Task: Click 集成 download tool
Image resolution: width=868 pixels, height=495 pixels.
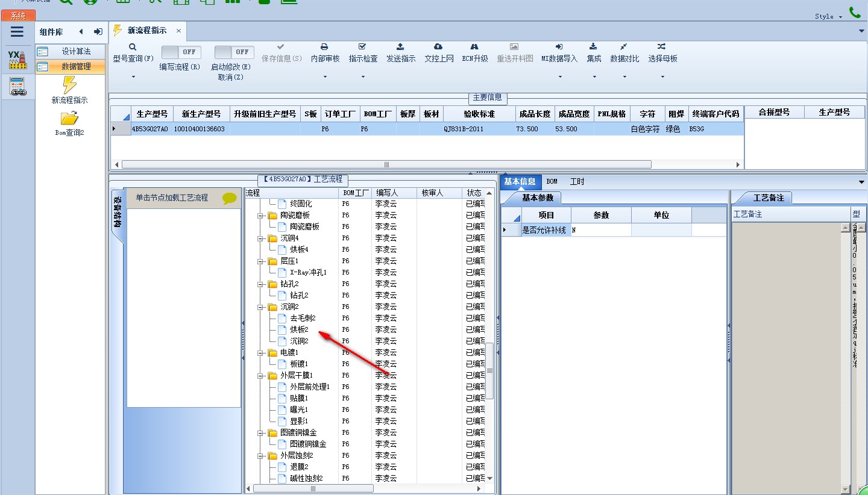Action: pyautogui.click(x=594, y=53)
